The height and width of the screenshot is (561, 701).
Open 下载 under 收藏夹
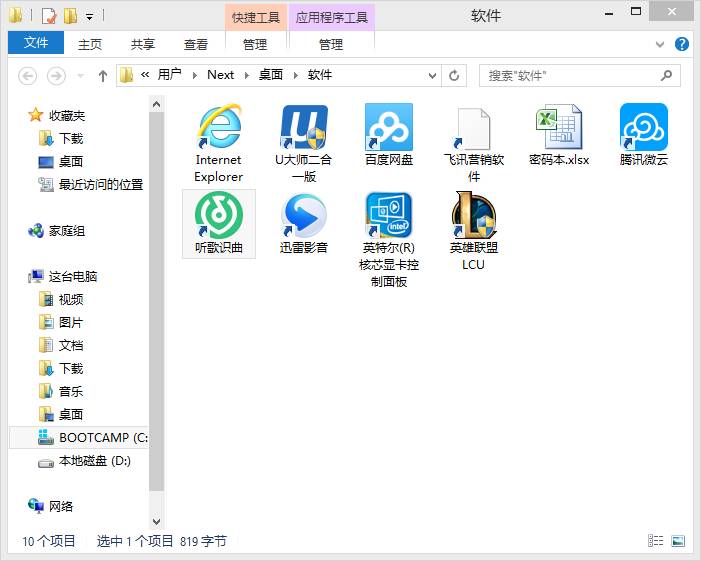tap(61, 139)
